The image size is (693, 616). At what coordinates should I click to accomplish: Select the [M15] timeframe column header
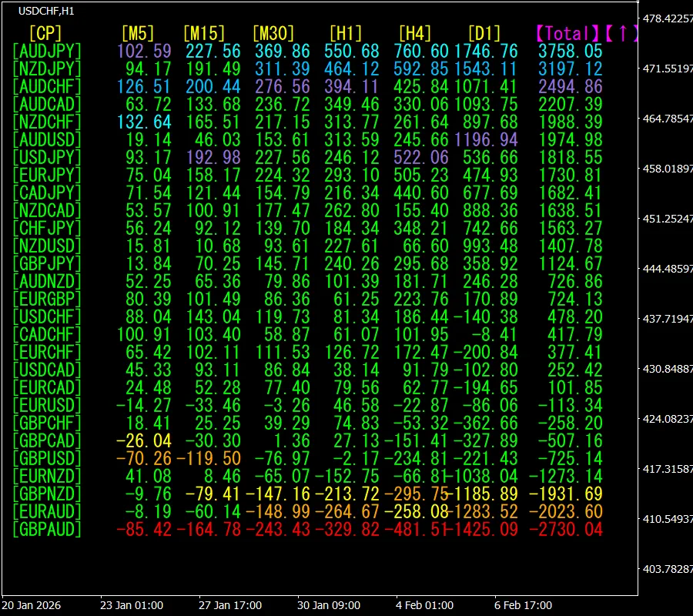[203, 33]
